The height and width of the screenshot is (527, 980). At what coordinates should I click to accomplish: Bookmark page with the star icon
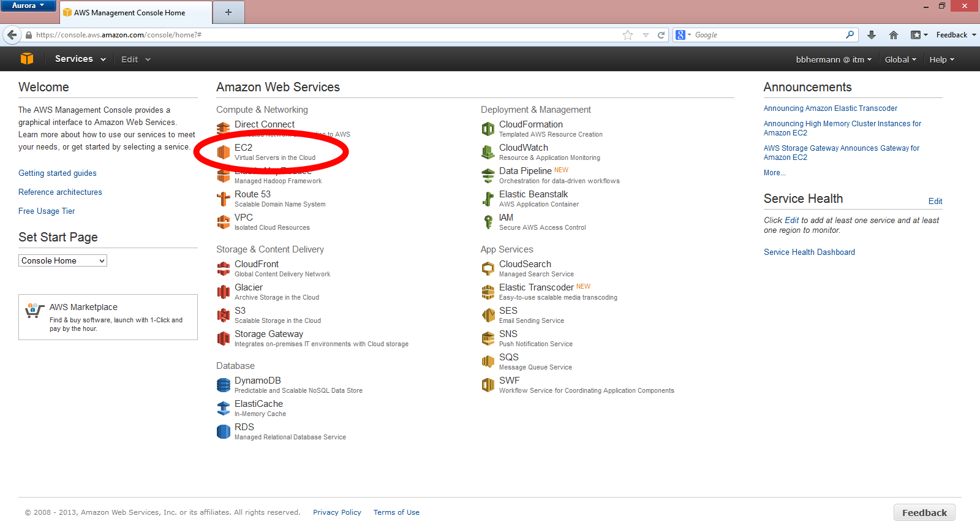[x=628, y=35]
